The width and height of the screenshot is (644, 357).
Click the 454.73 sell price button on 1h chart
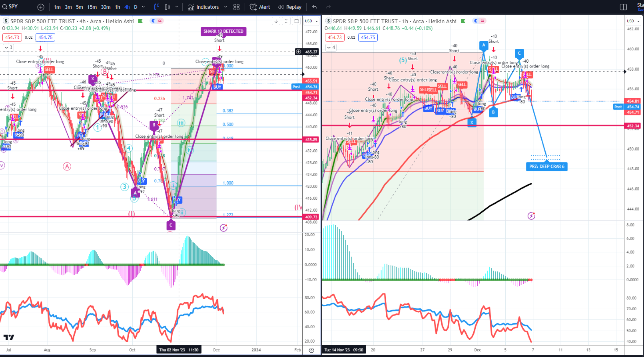[x=335, y=38]
